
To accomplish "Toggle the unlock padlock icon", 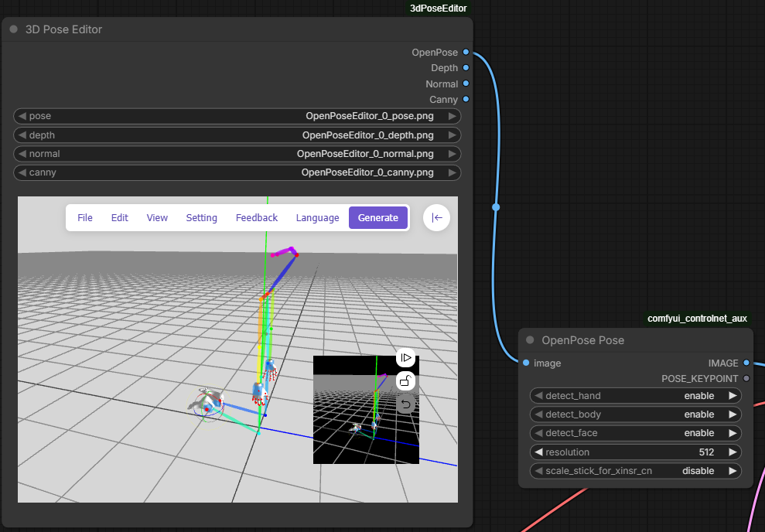I will (x=406, y=380).
